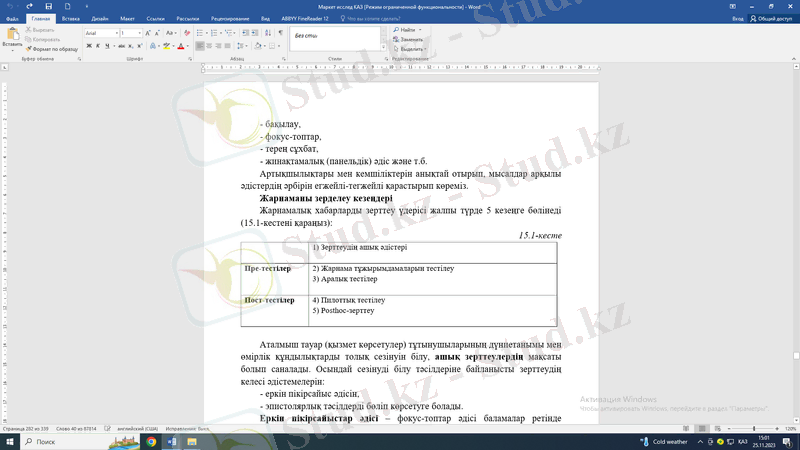
Task: Save the document using the floppy disk icon
Action: (48, 6)
